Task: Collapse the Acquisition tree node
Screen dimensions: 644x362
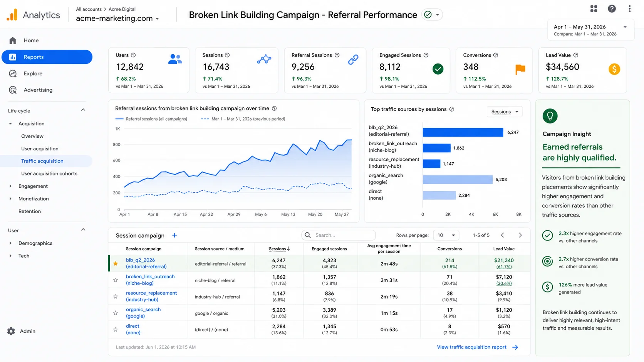Action: click(x=10, y=123)
